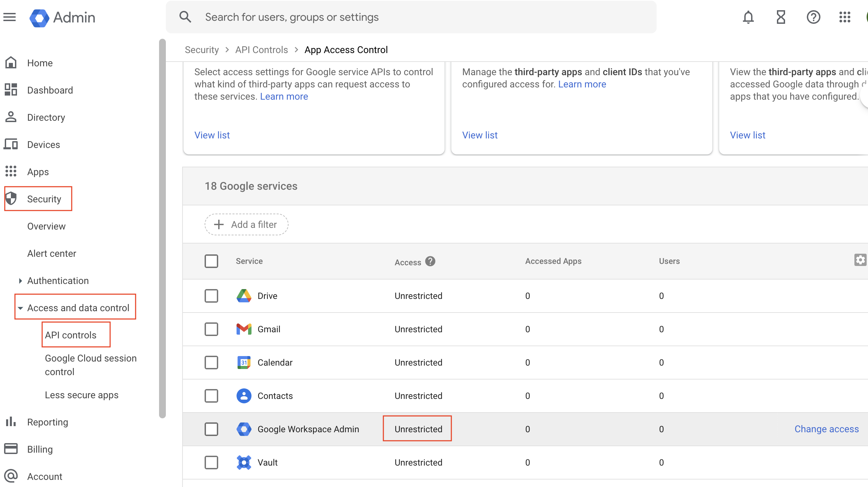Screen dimensions: 868x487
Task: Click View list under accessed apps card
Action: click(x=748, y=135)
